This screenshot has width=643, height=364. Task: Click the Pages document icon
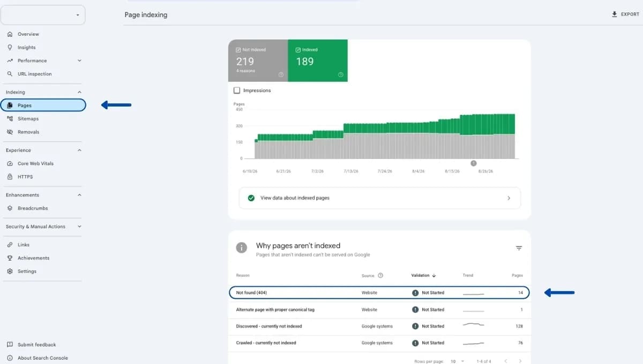point(10,105)
